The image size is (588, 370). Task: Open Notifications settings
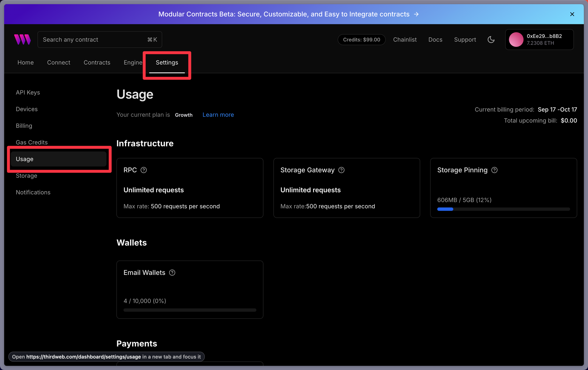pos(33,192)
